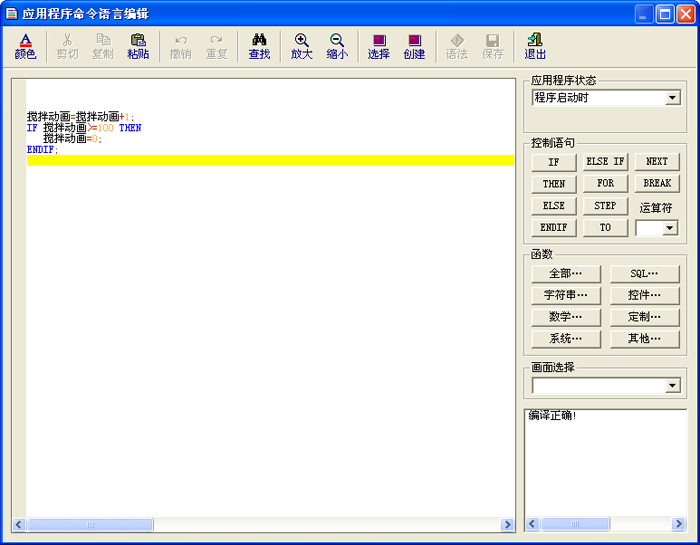
Task: Insert the ELSE IF statement
Action: (x=605, y=162)
